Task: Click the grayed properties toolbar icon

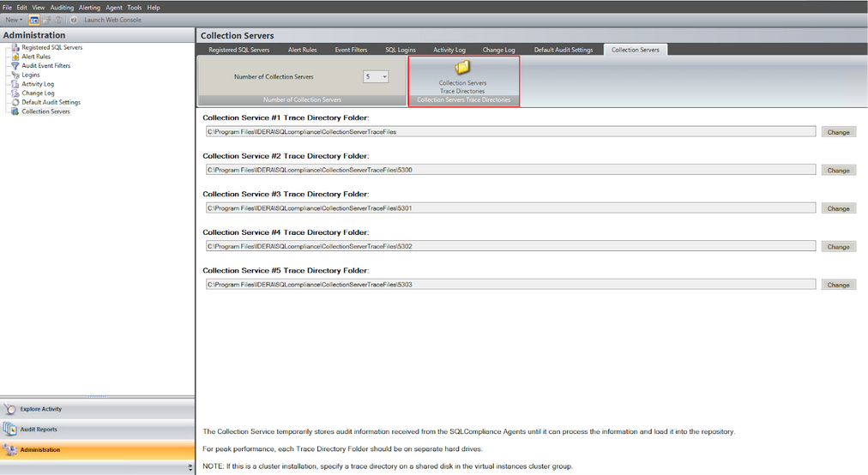Action: coord(47,20)
